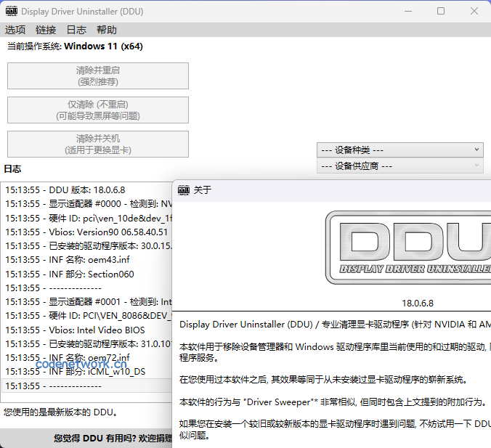Open the 帮助 menu

(x=107, y=30)
